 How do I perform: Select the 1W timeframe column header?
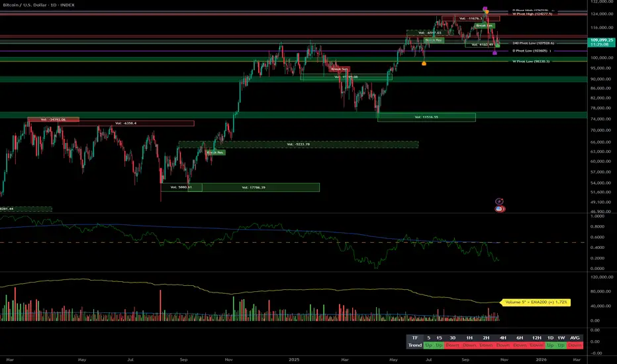pyautogui.click(x=561, y=338)
